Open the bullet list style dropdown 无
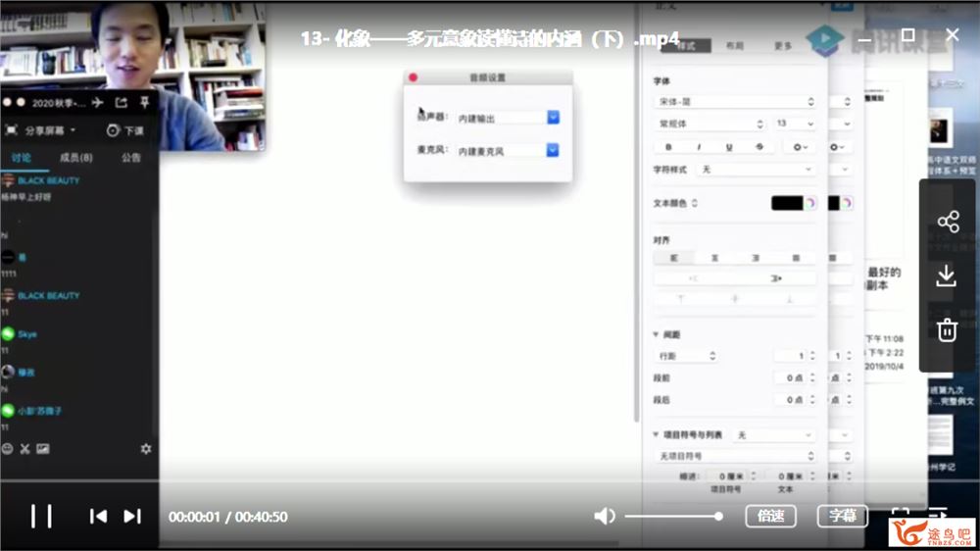This screenshot has width=980, height=551. coord(774,434)
